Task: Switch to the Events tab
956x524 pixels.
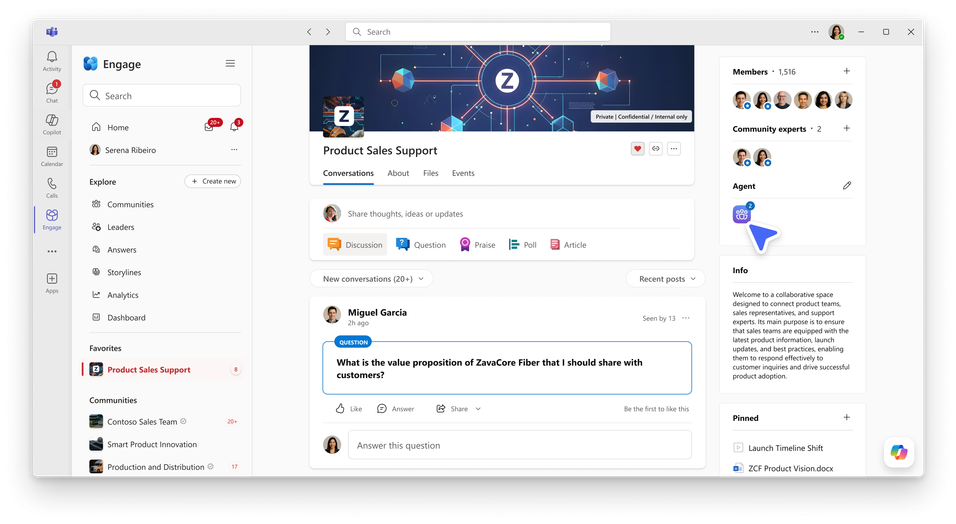Action: 463,173
